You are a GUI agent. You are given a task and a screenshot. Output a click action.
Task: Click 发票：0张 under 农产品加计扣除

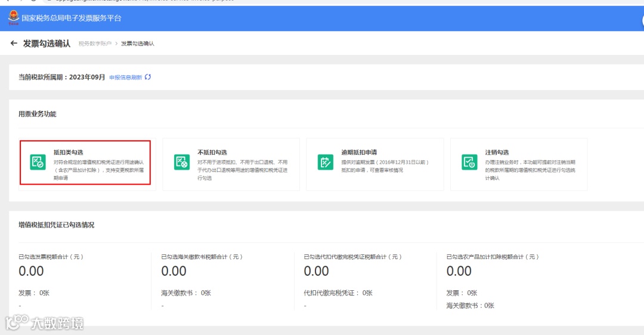(462, 293)
